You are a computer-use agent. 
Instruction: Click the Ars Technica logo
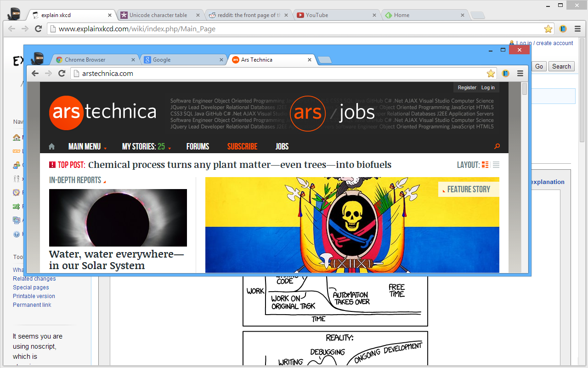[103, 112]
